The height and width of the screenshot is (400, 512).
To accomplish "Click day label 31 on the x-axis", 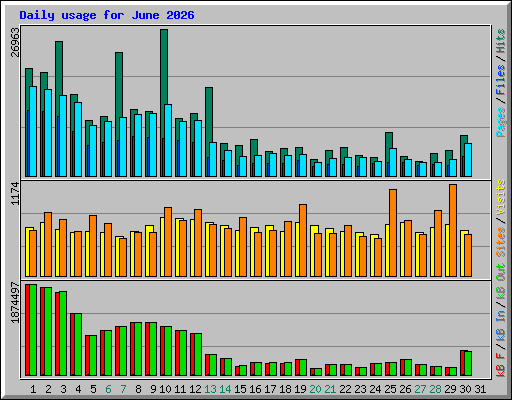I will (x=480, y=389).
